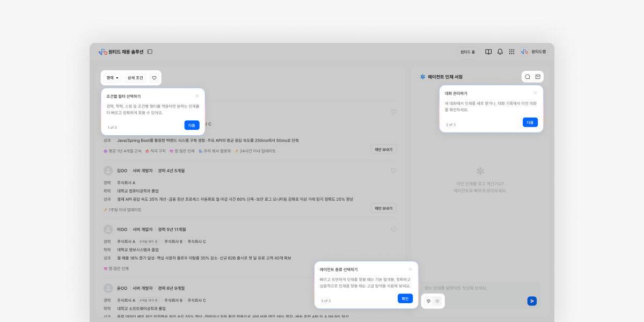
Task: Favorite candidate 김OO with heart icon
Action: 393,171
